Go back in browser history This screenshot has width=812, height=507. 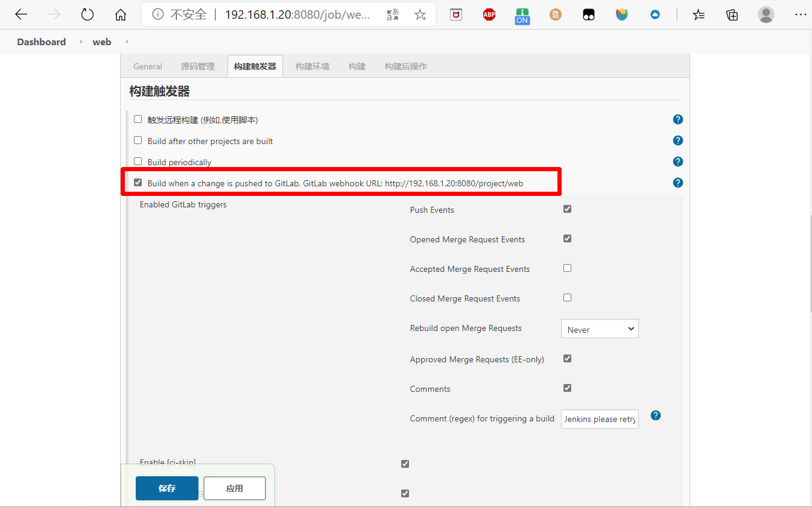click(21, 14)
